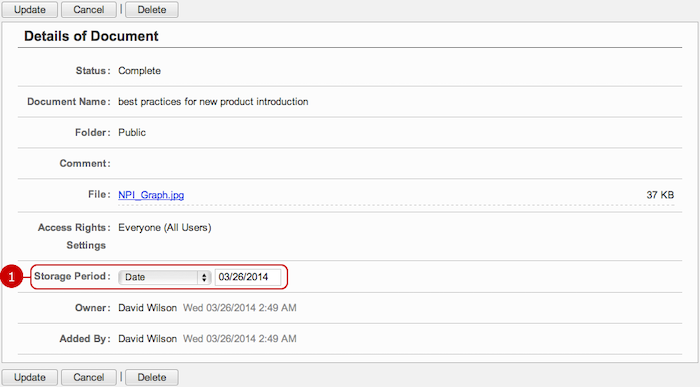Focus the 03/26/2014 storage date field
Viewport: 700px width, 387px height.
(x=248, y=277)
